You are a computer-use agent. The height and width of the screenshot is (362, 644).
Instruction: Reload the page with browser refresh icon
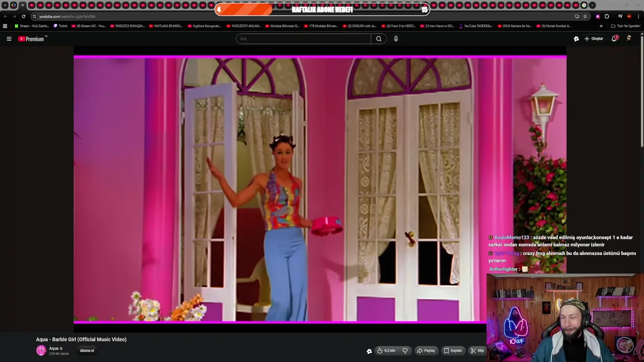click(x=23, y=17)
